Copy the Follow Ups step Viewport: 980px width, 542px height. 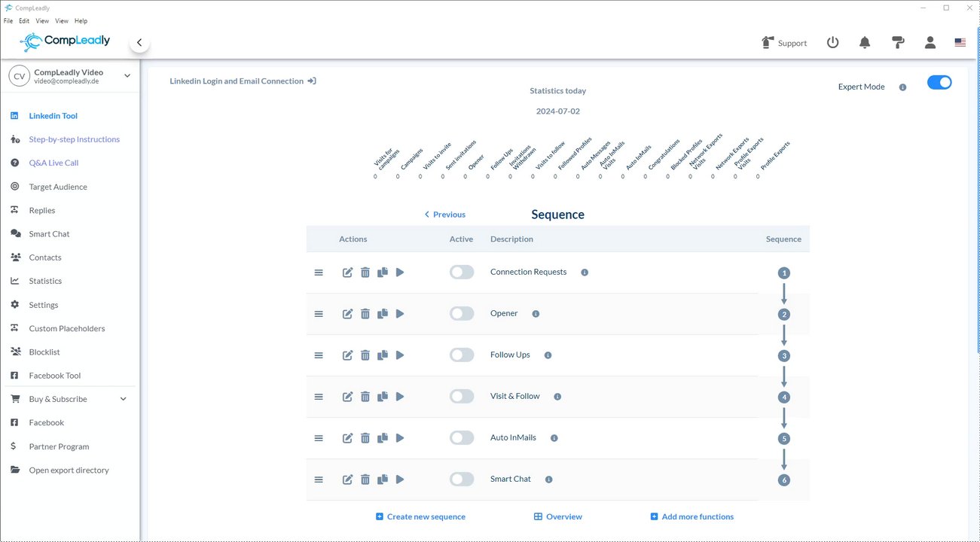pos(383,355)
